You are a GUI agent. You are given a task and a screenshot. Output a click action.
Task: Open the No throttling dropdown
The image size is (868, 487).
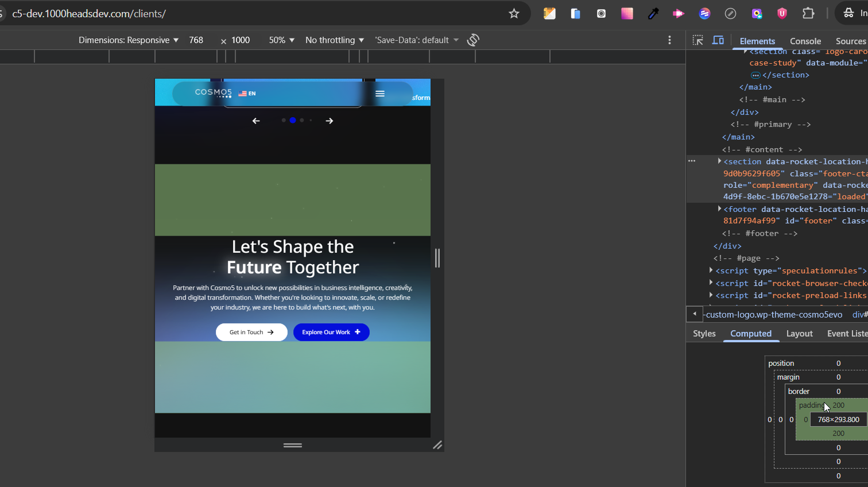click(335, 40)
